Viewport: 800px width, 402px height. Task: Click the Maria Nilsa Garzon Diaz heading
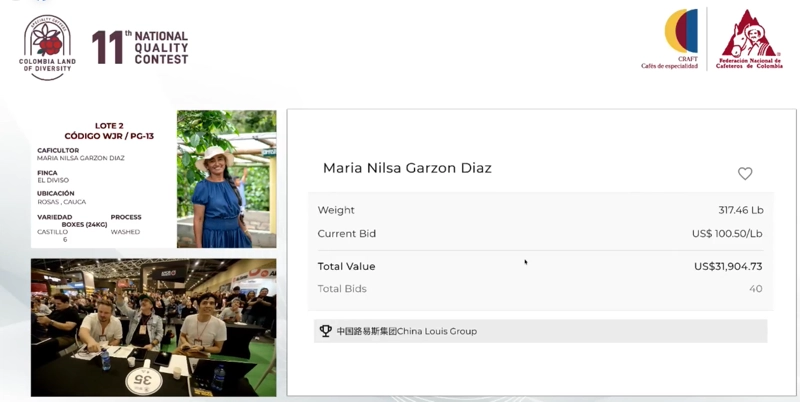coord(407,168)
